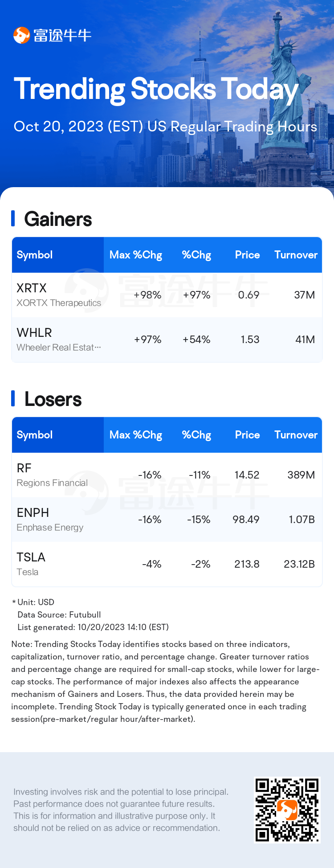Select the TSLA Tesla row

(167, 564)
